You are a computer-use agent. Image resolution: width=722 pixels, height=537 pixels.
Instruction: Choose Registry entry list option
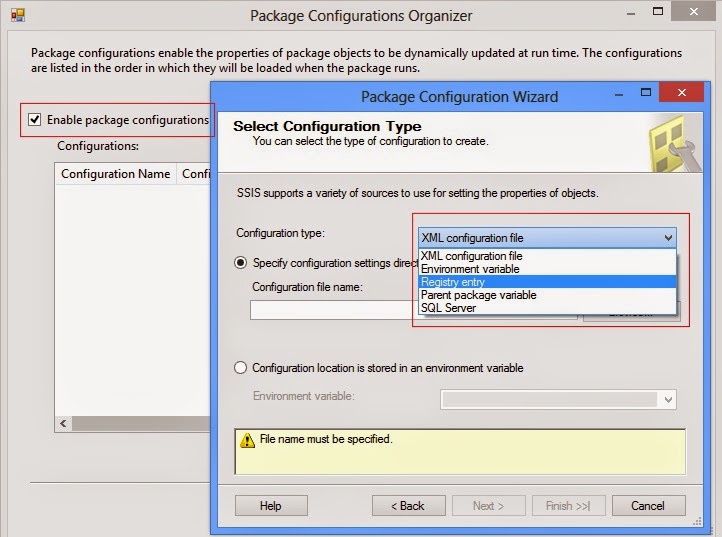pos(547,282)
